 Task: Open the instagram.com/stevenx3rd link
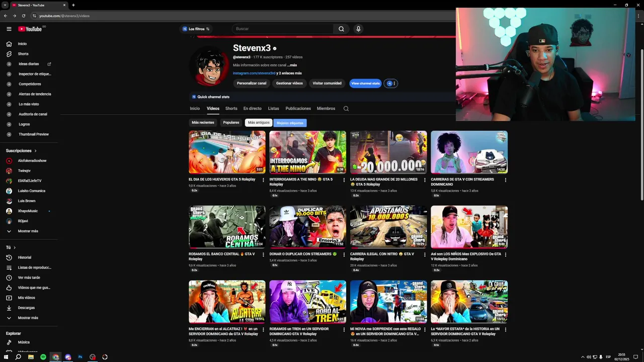(254, 73)
